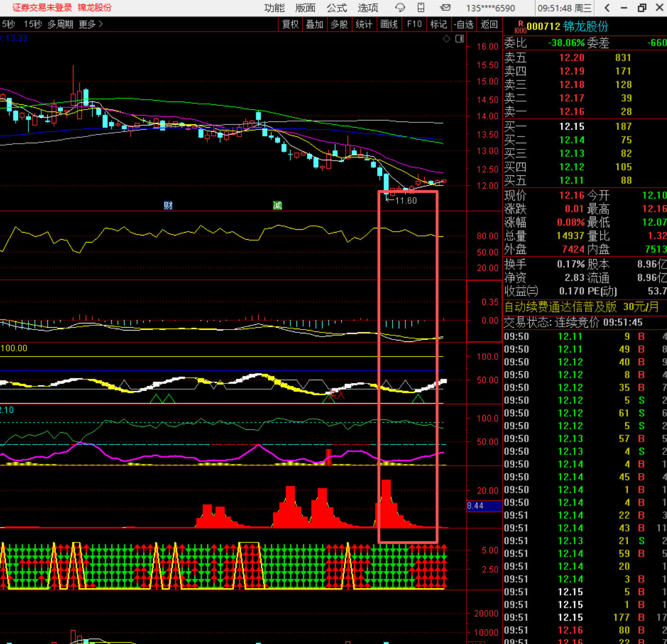Click the 卖五 price 12.20
Viewport: 667px width, 644px height.
coord(572,58)
